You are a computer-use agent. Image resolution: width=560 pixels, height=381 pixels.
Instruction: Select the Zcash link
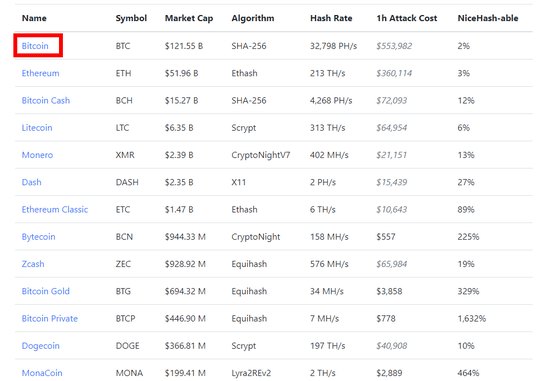(33, 264)
